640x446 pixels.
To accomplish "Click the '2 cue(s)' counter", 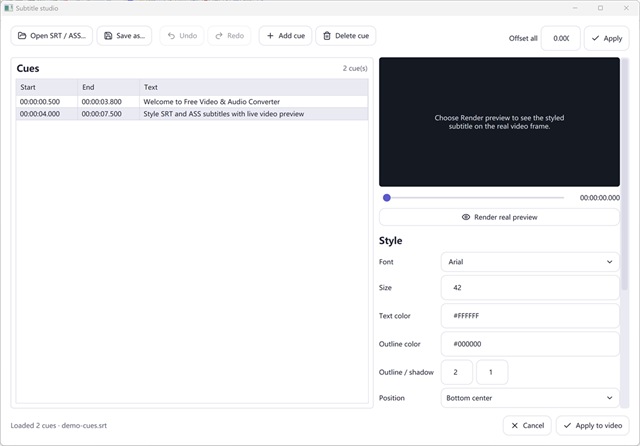I will point(355,68).
